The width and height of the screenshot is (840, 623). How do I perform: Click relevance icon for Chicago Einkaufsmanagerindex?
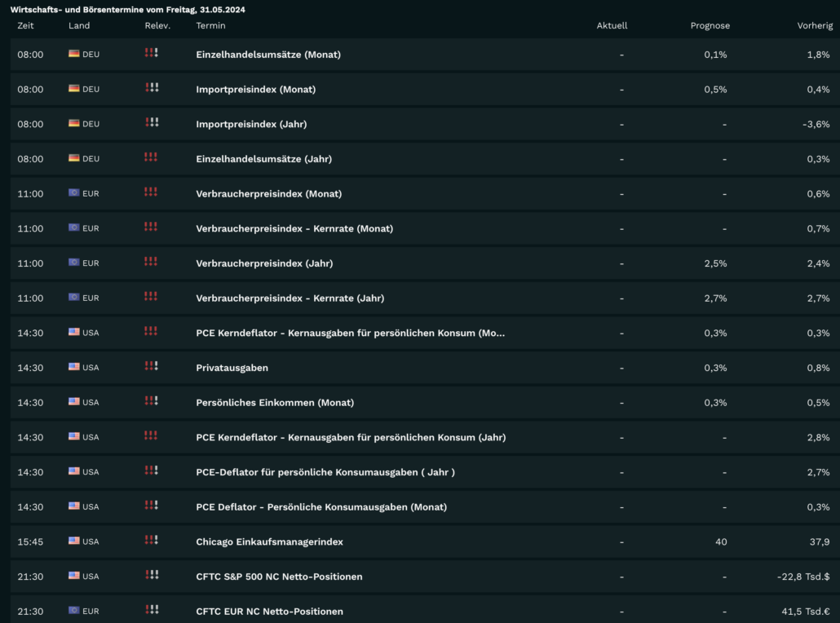tap(151, 541)
